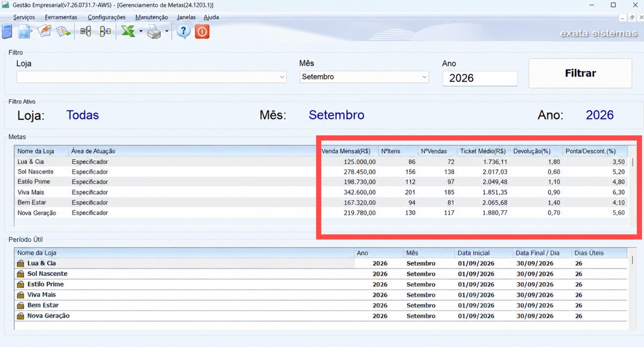Click the Dias Úteis column header
This screenshot has width=644, height=347.
599,253
